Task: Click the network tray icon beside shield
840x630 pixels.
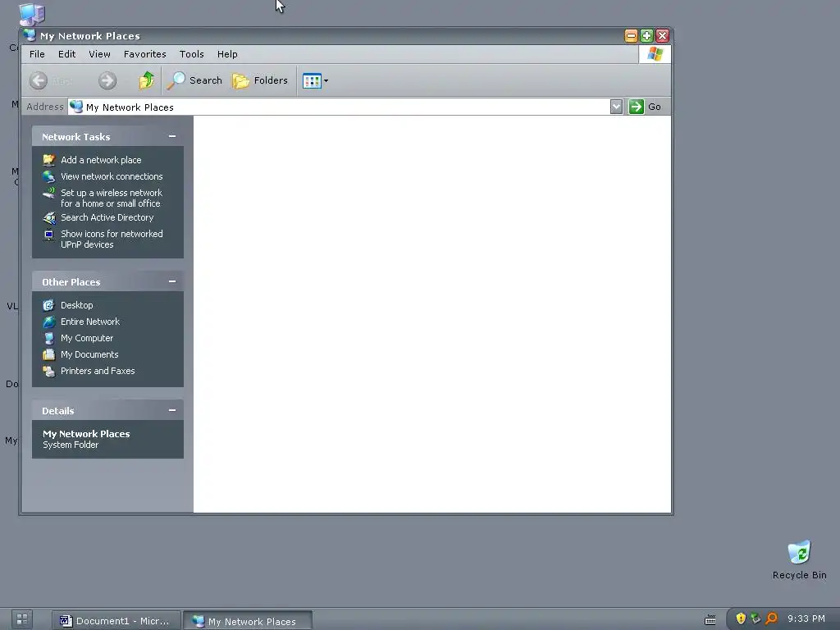Action: [756, 619]
